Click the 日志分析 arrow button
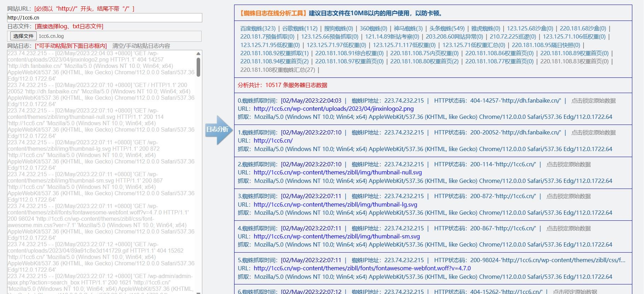The width and height of the screenshot is (644, 294). 219,129
